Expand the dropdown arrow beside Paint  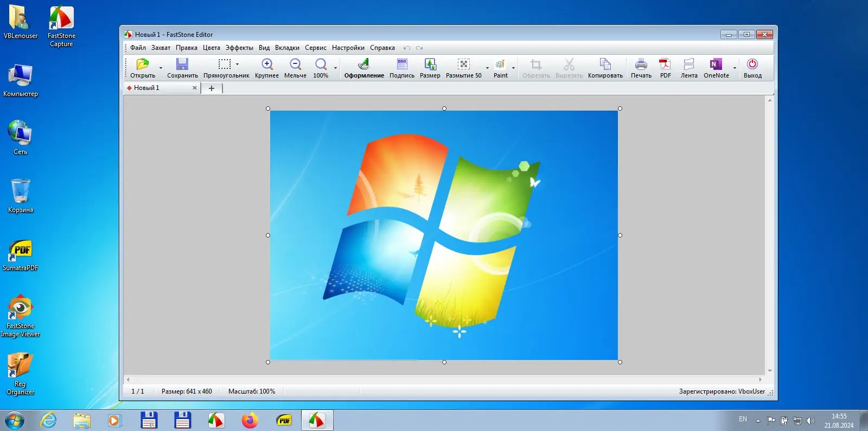click(x=513, y=68)
